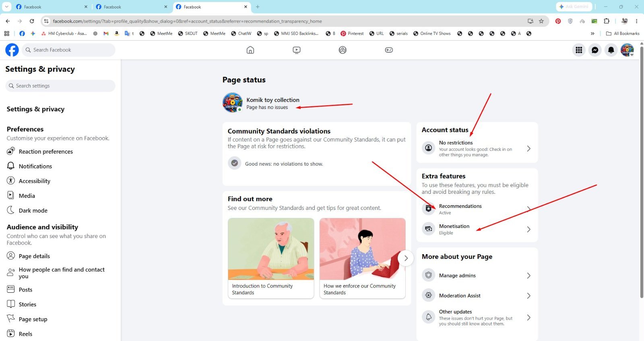Viewport: 644px width, 341px height.
Task: Open the Video tab icon
Action: tap(297, 50)
